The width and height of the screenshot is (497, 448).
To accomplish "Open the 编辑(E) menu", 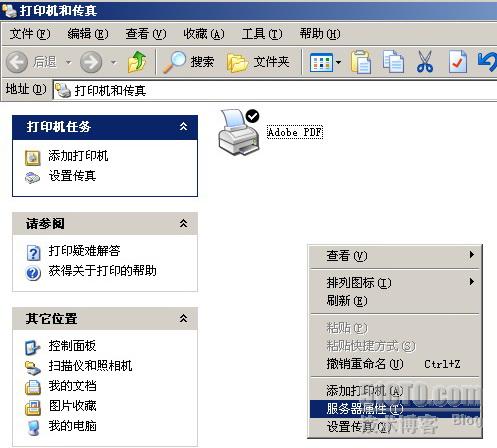I will [88, 34].
